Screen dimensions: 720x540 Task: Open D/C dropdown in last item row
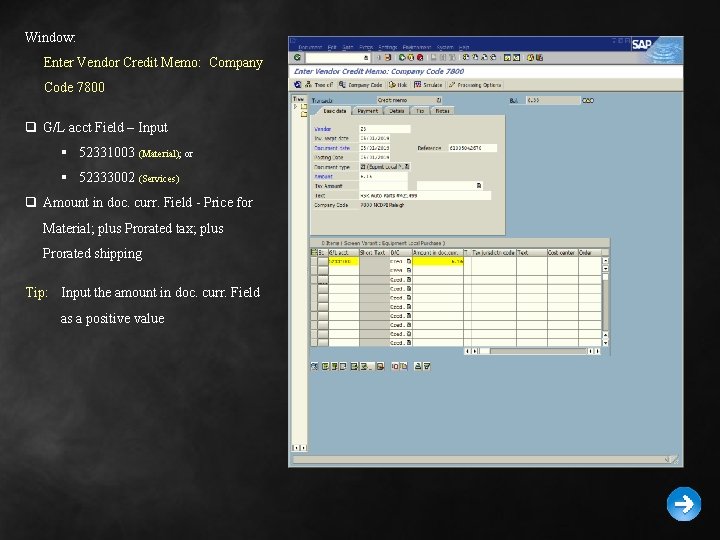[409, 343]
